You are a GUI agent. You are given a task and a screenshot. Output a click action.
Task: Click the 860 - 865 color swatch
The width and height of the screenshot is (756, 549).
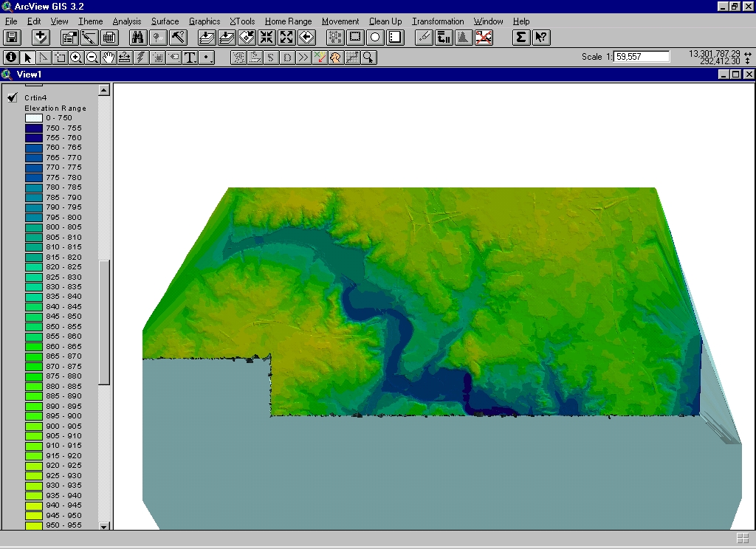(x=34, y=346)
